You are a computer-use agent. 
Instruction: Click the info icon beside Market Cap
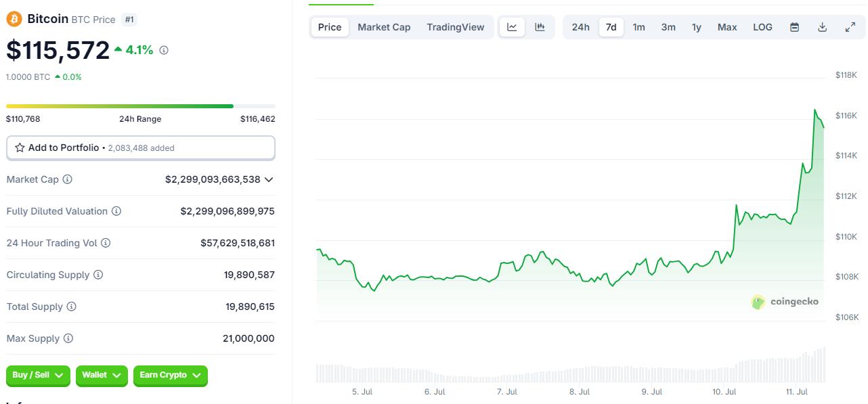pyautogui.click(x=67, y=179)
